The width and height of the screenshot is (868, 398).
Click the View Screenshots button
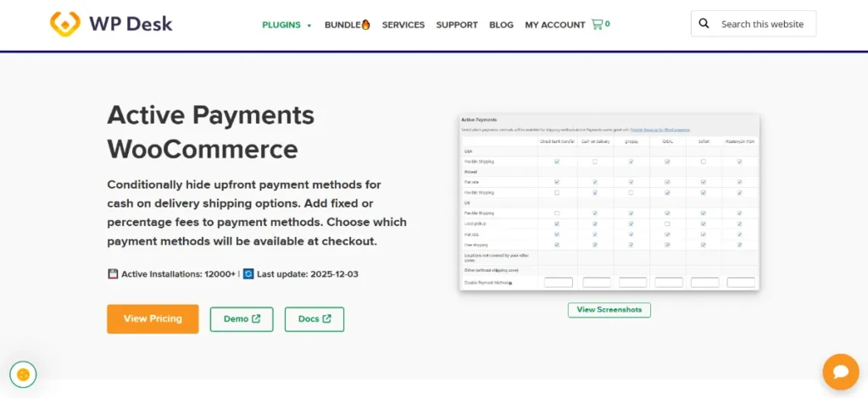(609, 310)
